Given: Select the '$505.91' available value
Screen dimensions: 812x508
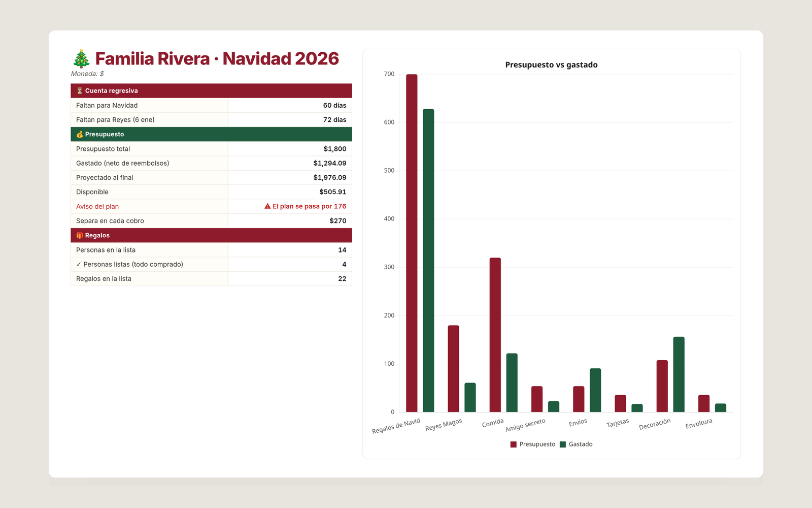Looking at the screenshot, I should coord(333,192).
